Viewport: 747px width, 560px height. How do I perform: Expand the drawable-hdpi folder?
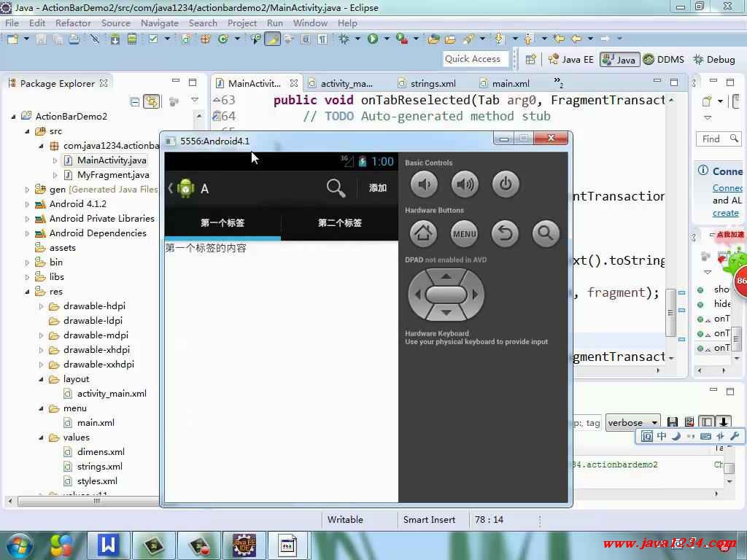click(42, 306)
